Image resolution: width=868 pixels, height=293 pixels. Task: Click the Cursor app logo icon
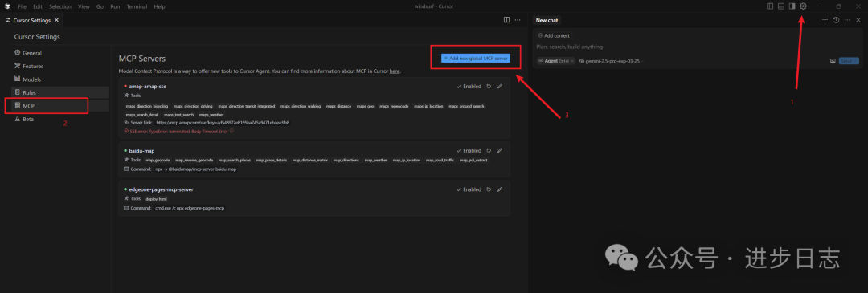pyautogui.click(x=8, y=6)
